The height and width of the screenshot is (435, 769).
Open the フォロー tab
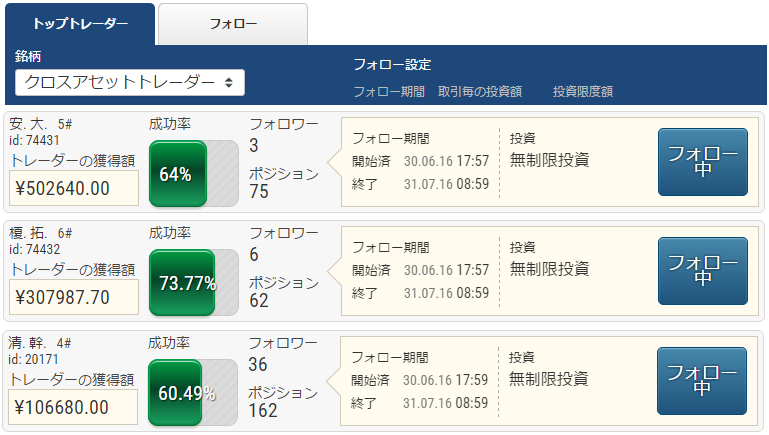pos(233,24)
